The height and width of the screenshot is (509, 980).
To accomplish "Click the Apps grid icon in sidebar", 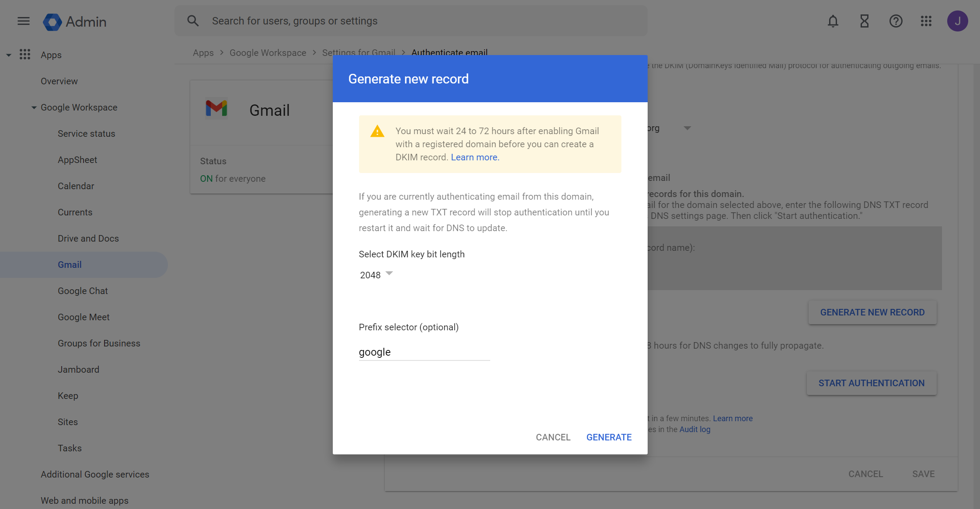I will click(x=25, y=54).
